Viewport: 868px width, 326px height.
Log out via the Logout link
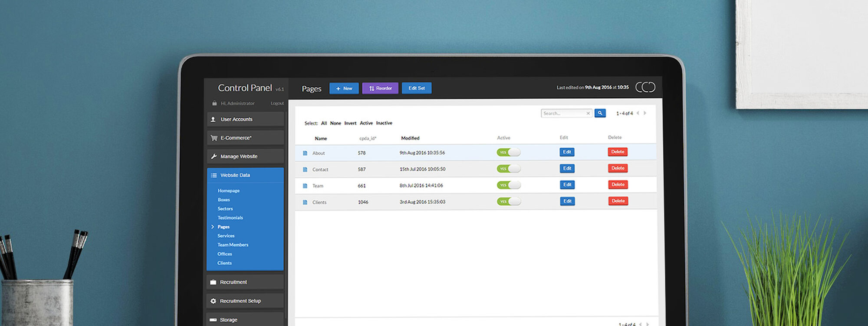[277, 103]
